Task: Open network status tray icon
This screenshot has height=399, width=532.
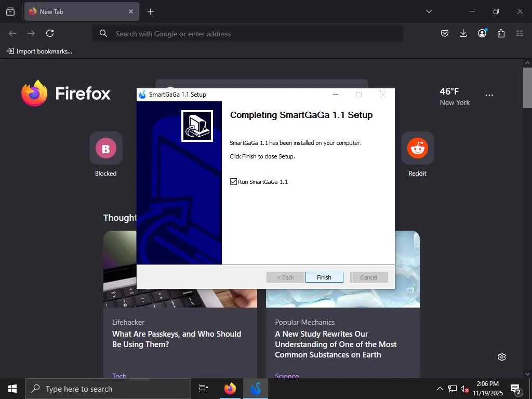Action: (x=453, y=389)
